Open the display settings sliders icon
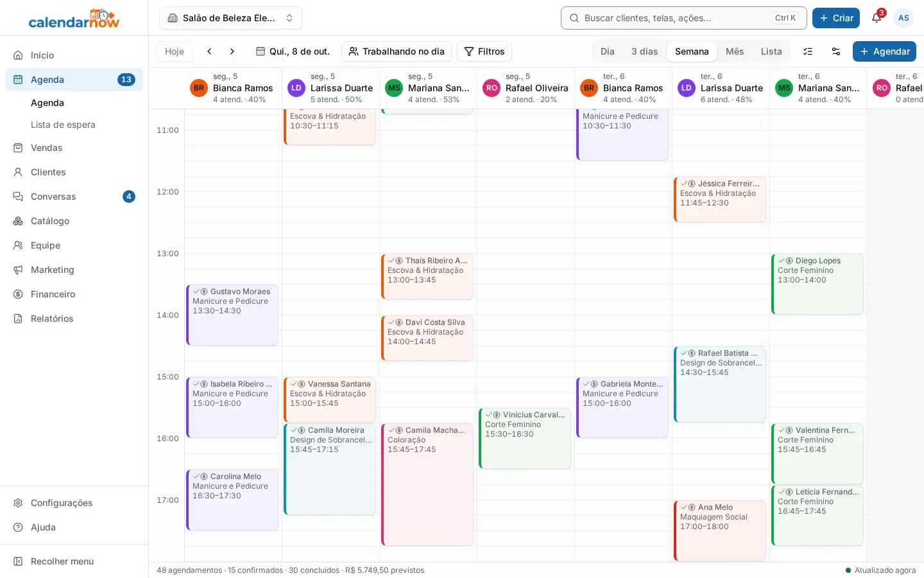Screen dimensions: 924x578 (836, 51)
